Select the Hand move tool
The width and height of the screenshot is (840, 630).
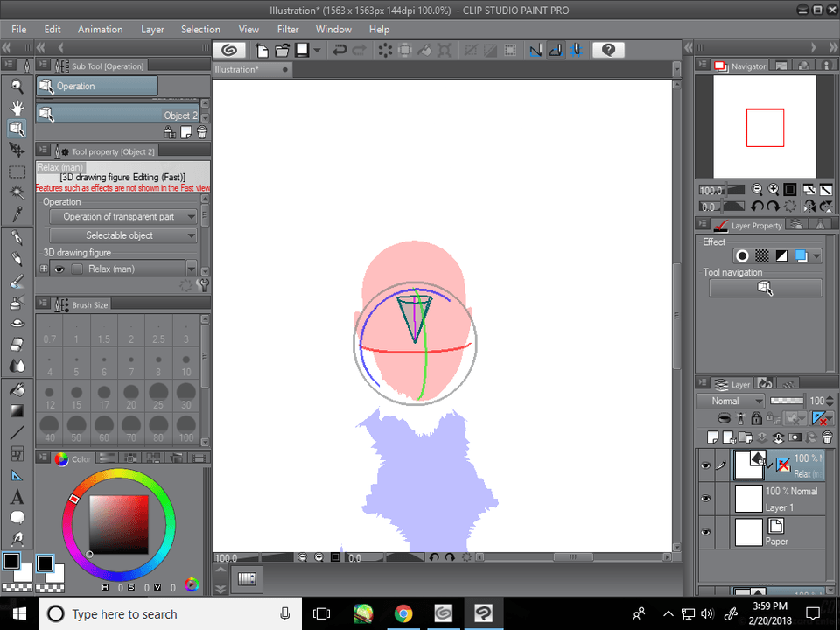click(17, 108)
